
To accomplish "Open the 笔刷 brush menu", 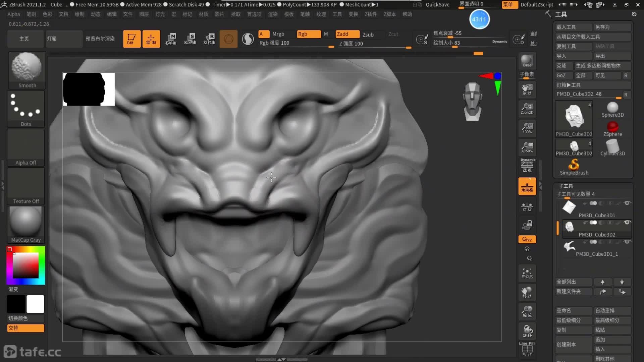I will [x=31, y=14].
